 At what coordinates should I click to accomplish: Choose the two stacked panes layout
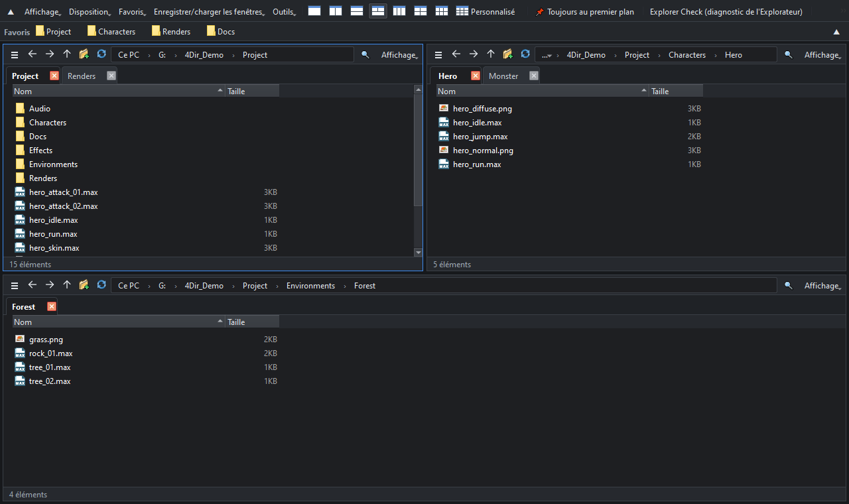(x=357, y=11)
